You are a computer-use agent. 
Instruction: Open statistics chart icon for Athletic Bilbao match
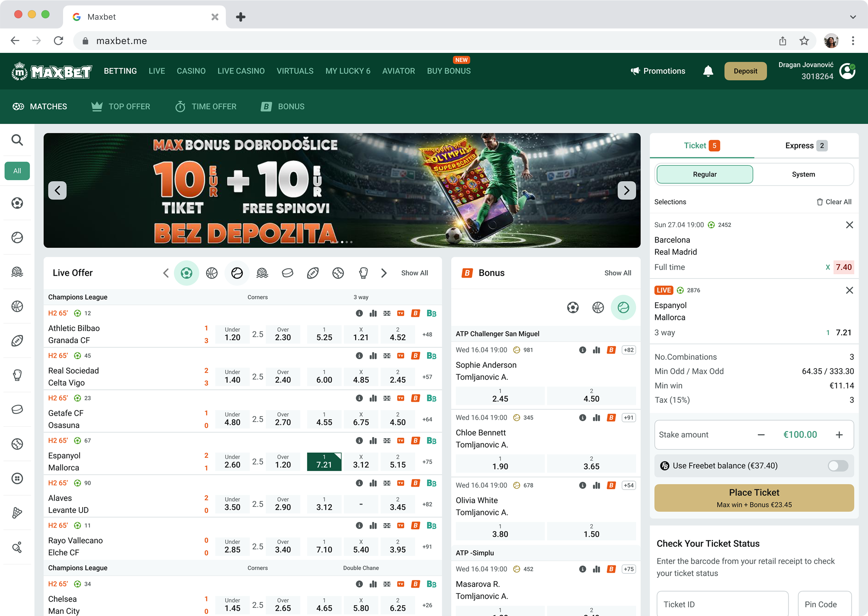tap(373, 313)
